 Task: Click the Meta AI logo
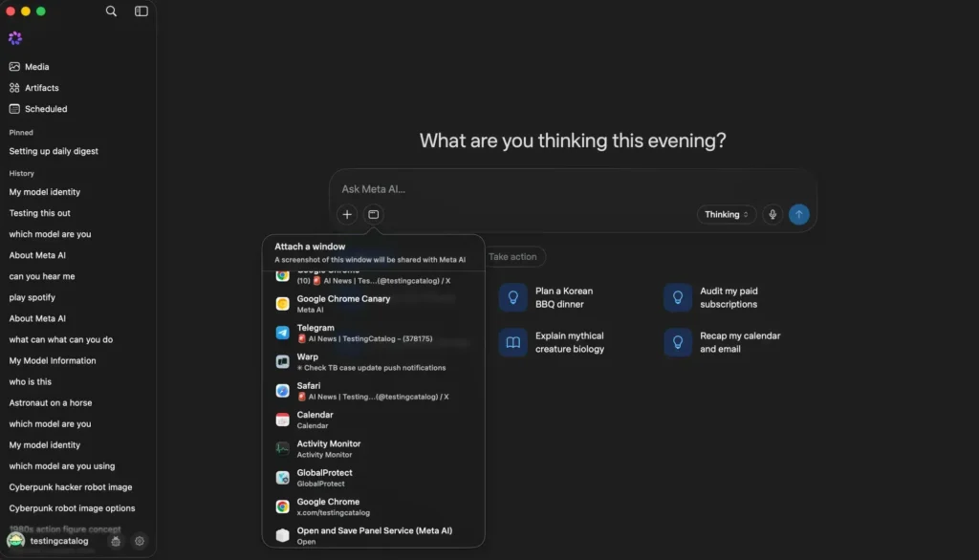[15, 38]
